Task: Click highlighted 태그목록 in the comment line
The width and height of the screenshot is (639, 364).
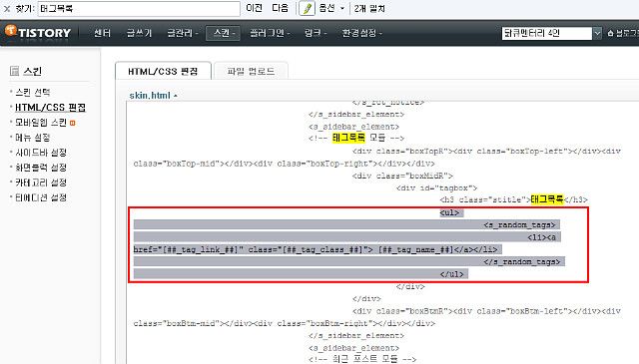Action: (348, 138)
